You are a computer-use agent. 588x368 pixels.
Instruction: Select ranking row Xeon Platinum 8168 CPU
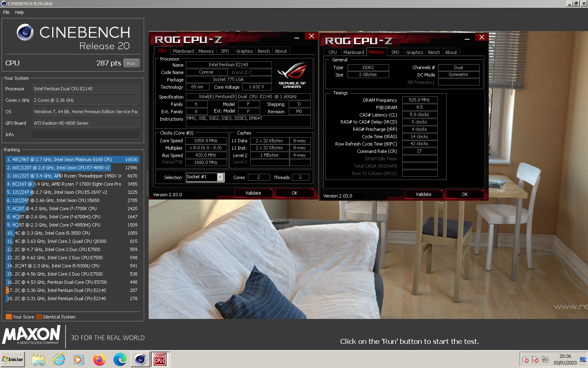73,159
